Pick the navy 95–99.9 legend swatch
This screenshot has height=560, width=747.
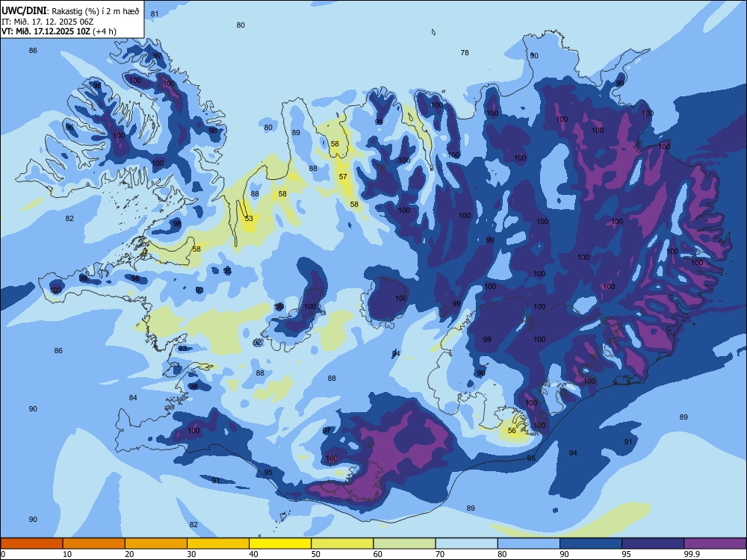coord(653,544)
